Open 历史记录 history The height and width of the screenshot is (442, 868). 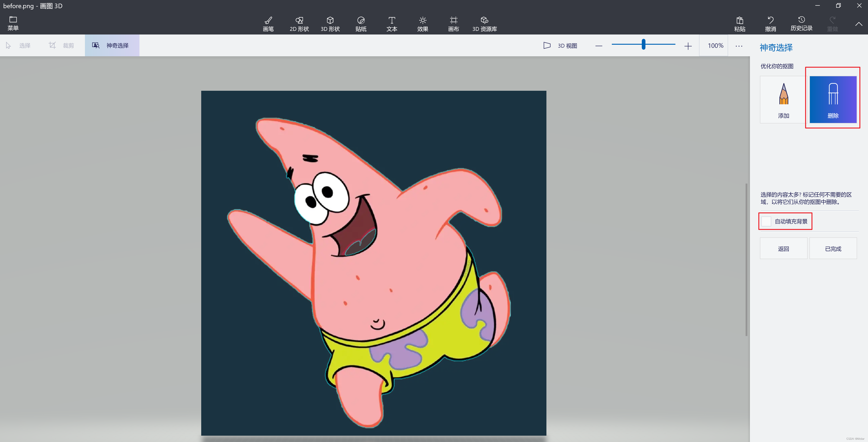tap(802, 24)
